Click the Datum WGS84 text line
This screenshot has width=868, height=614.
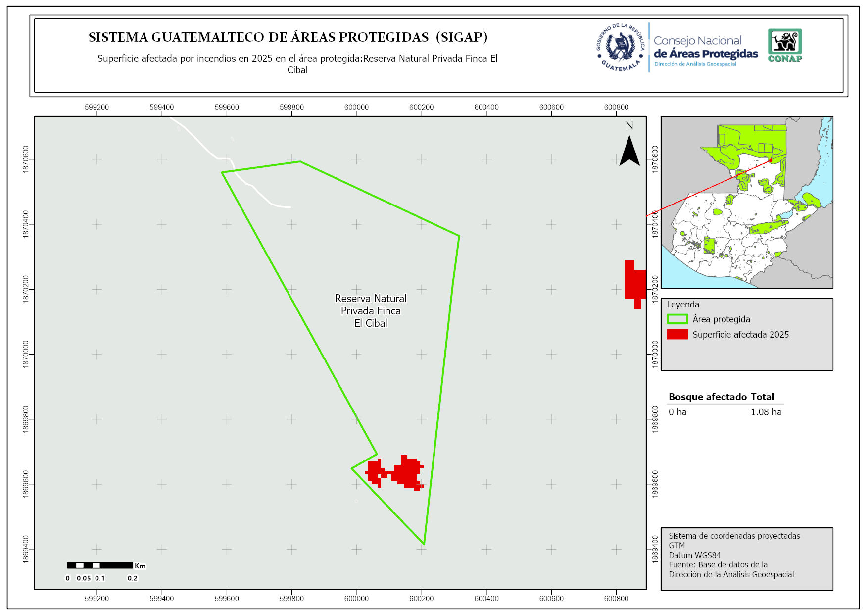tap(694, 555)
